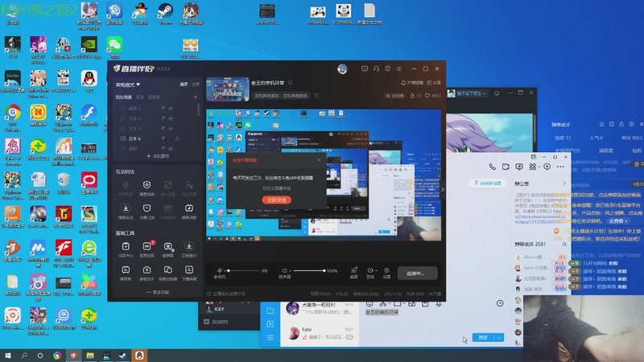Click the message icon in the 直播伴侣 title bar
Viewport: 644px width, 362px height.
(x=365, y=68)
